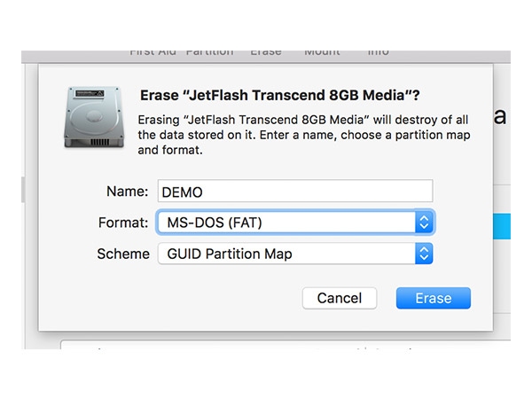Select First Aid in the toolbar

click(153, 52)
